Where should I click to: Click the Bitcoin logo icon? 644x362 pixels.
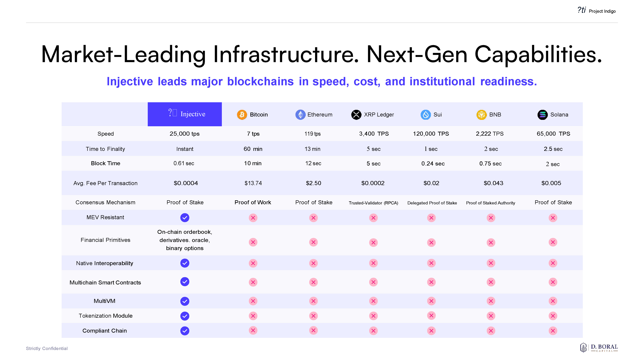pyautogui.click(x=242, y=115)
